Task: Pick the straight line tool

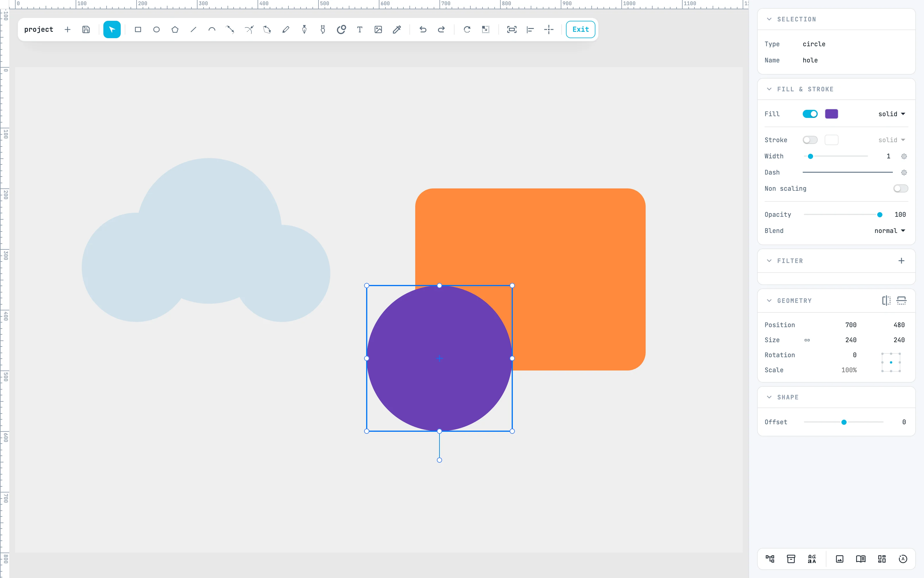Action: (x=193, y=29)
